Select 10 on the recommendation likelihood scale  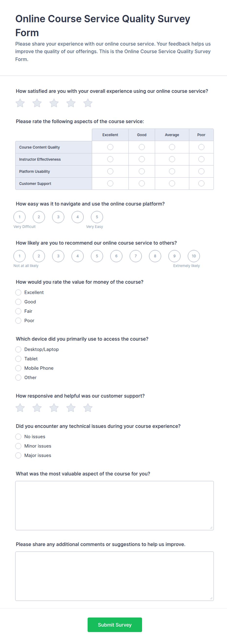(x=194, y=256)
